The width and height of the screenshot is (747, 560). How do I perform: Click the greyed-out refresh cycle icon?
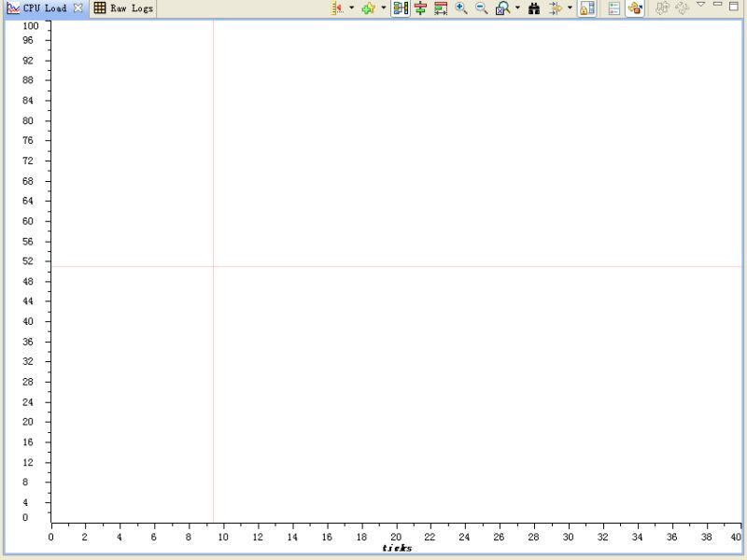[x=683, y=8]
